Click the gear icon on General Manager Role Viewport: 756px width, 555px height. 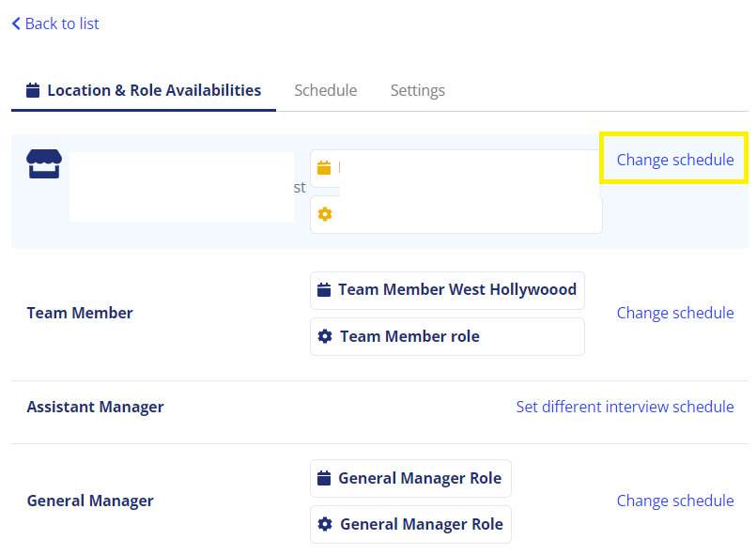pyautogui.click(x=326, y=524)
